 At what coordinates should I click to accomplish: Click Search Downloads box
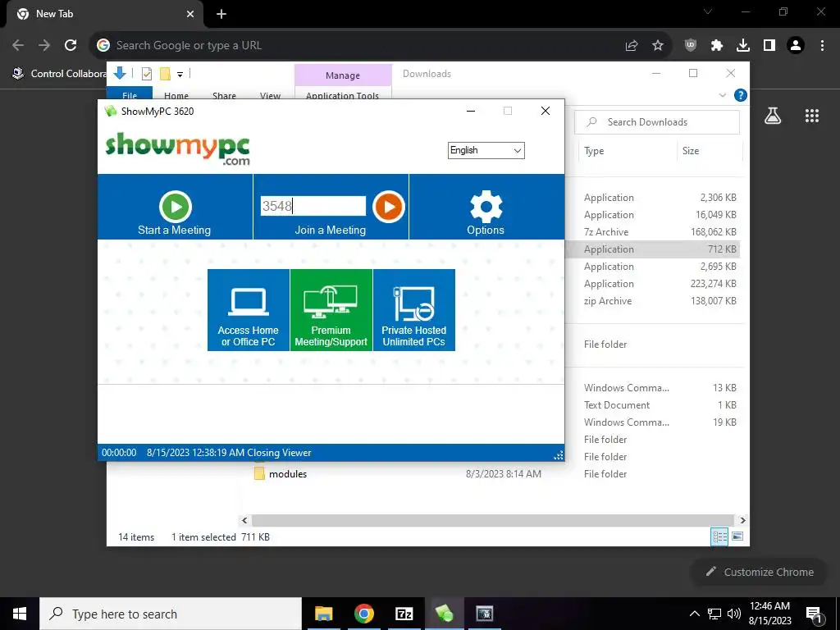click(657, 122)
